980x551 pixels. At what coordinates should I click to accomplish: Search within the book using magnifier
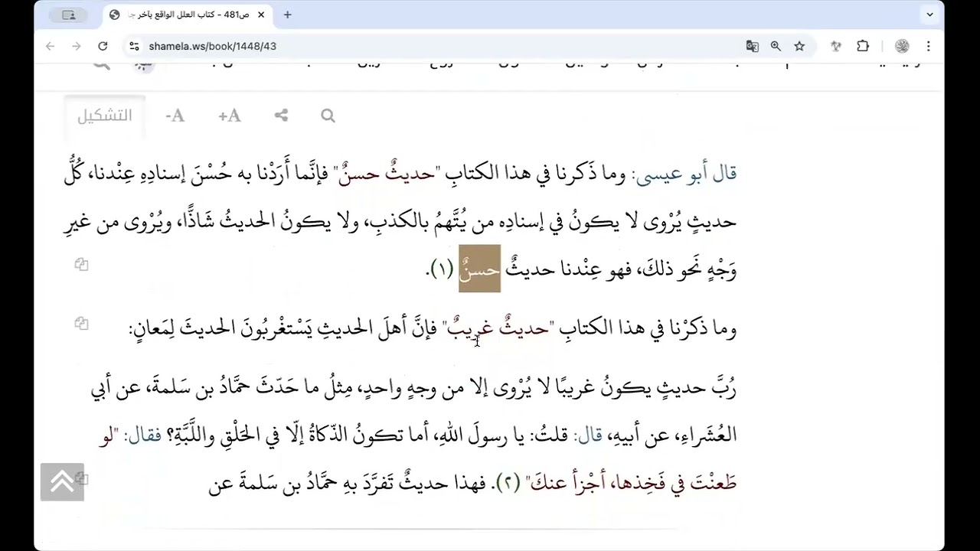(x=328, y=116)
